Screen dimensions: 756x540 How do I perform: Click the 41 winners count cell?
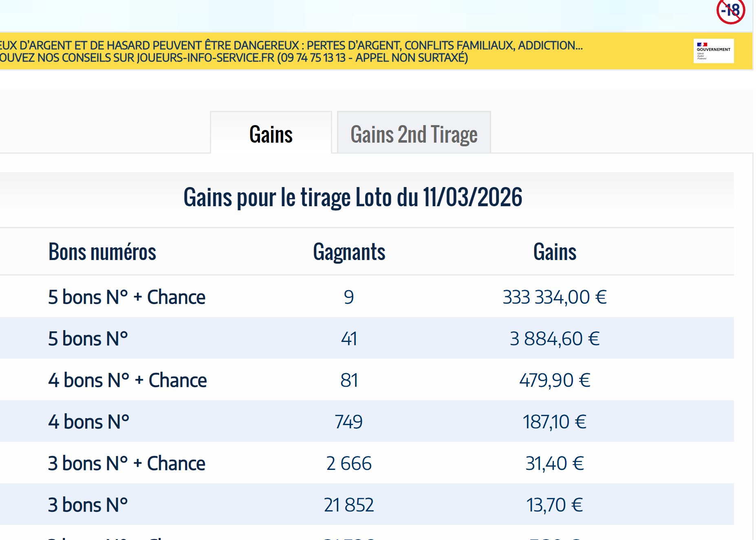click(349, 339)
